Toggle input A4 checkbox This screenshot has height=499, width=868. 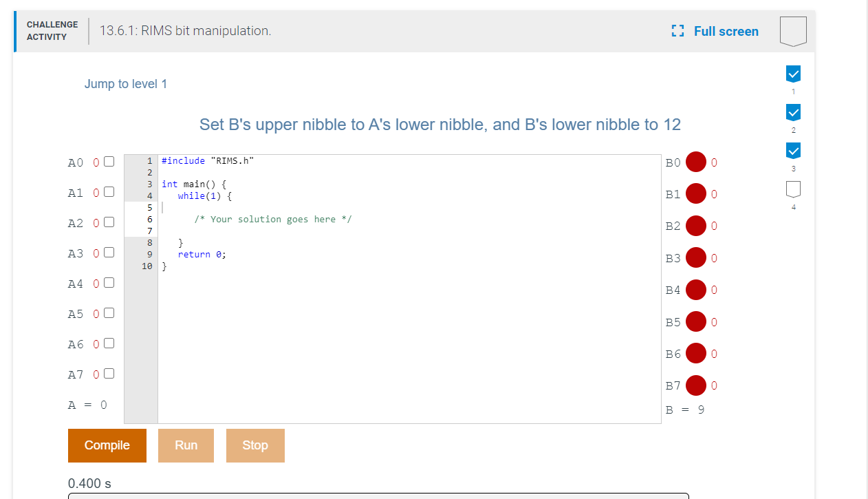click(109, 283)
